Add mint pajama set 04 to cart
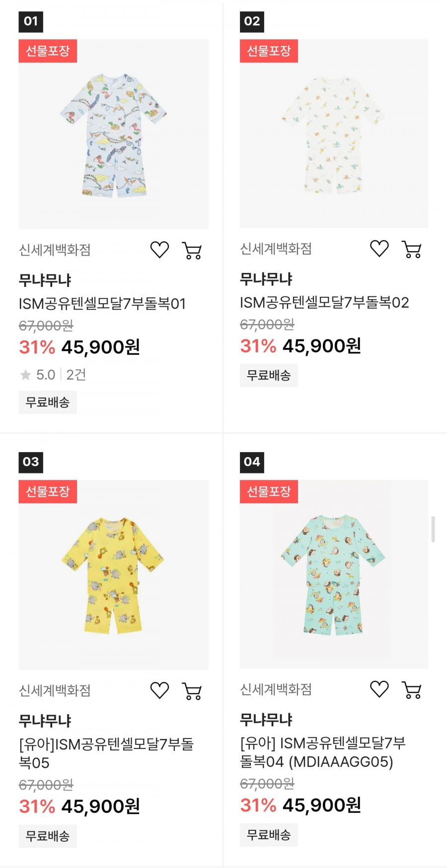The width and height of the screenshot is (447, 868). pos(412,690)
